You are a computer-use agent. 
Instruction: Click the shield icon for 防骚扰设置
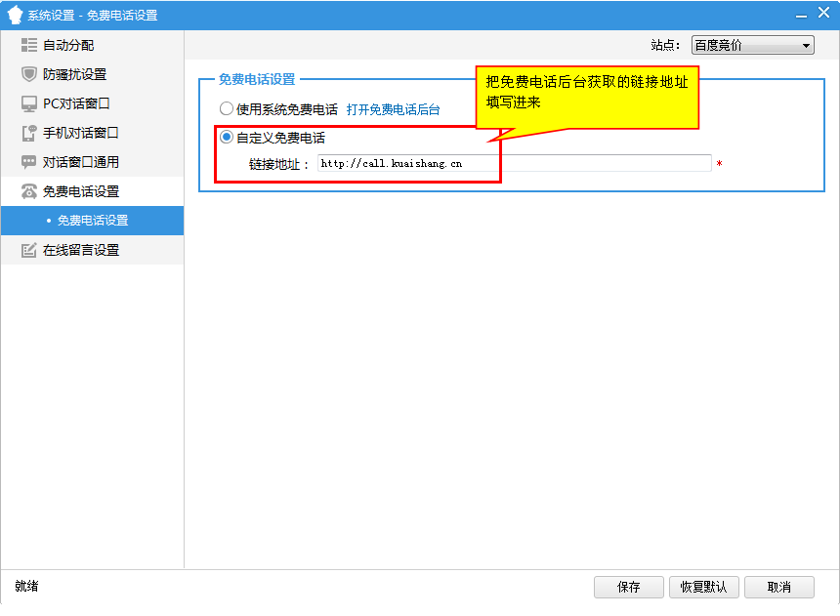pyautogui.click(x=29, y=74)
